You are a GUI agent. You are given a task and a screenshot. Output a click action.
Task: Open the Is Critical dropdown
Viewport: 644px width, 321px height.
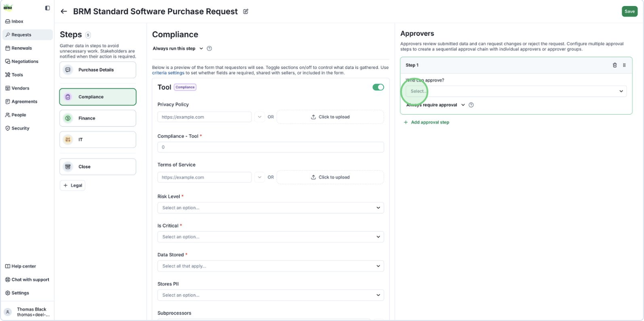coord(270,237)
